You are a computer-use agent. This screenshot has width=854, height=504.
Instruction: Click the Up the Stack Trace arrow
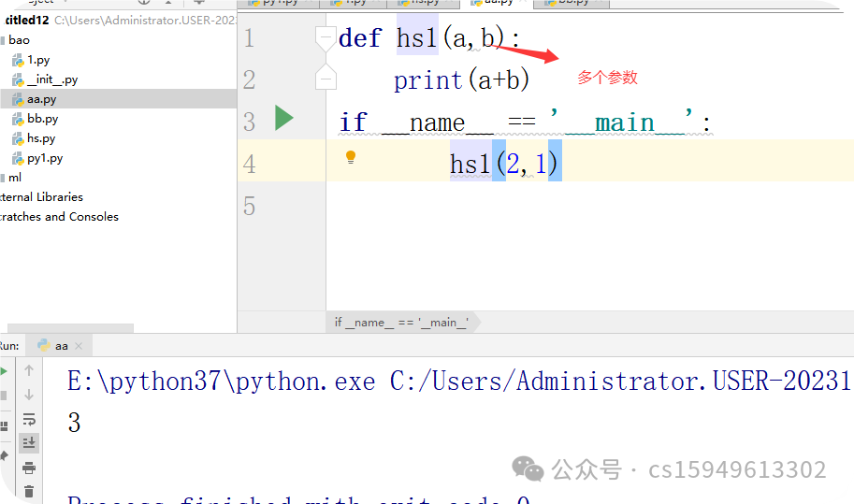[29, 370]
